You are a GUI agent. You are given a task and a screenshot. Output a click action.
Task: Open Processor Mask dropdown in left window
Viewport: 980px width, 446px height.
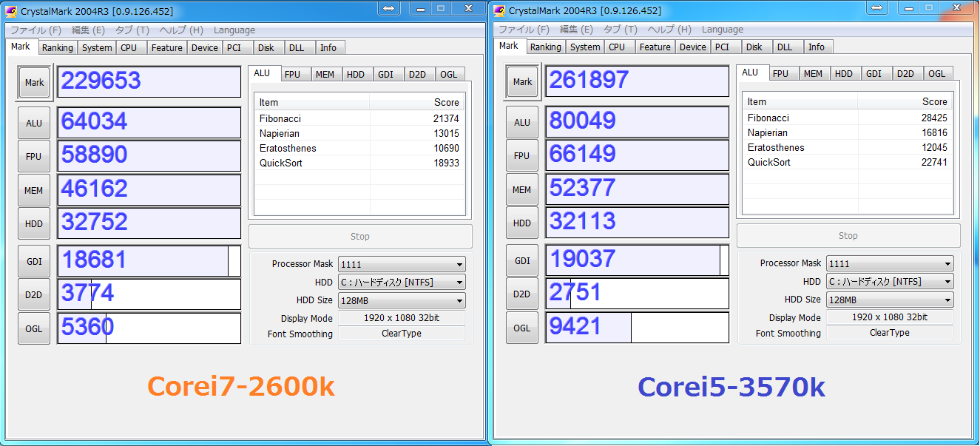pos(402,264)
